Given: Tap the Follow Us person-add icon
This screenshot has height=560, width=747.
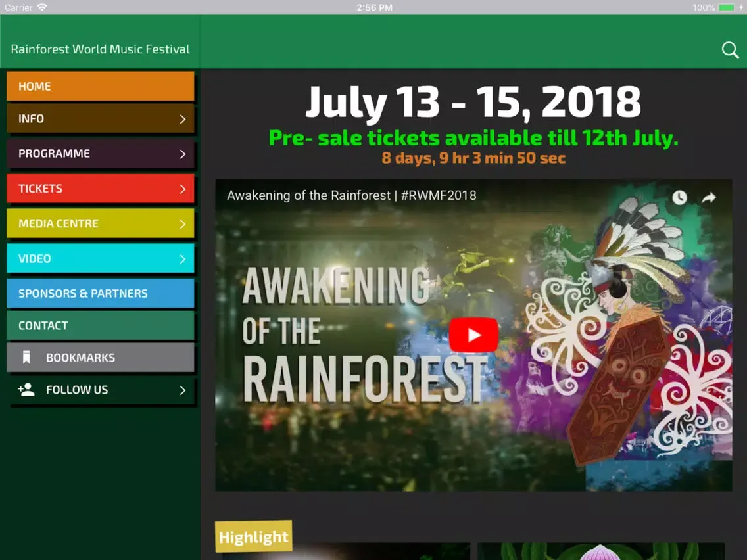Looking at the screenshot, I should [26, 390].
